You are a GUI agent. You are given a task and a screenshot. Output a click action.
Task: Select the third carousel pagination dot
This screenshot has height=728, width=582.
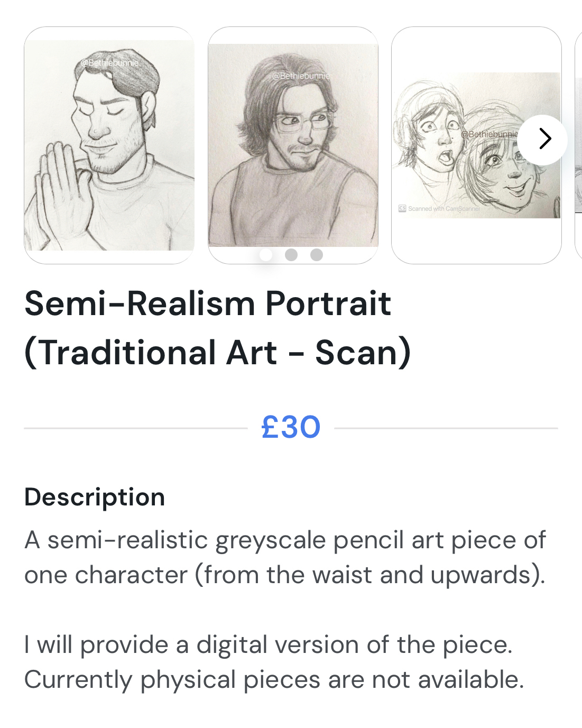317,255
